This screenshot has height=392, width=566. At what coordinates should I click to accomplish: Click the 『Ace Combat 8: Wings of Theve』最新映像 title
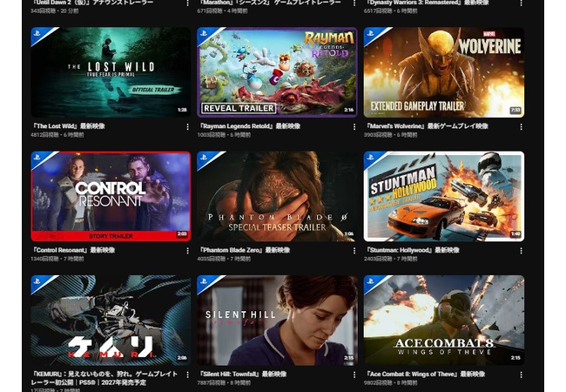pos(425,374)
